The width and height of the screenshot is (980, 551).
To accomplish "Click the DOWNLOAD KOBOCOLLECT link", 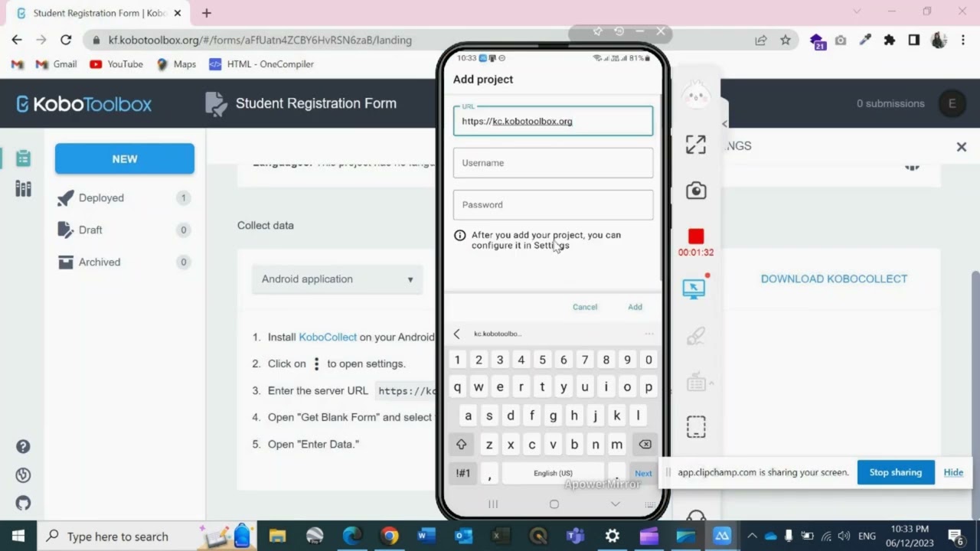I will [834, 279].
